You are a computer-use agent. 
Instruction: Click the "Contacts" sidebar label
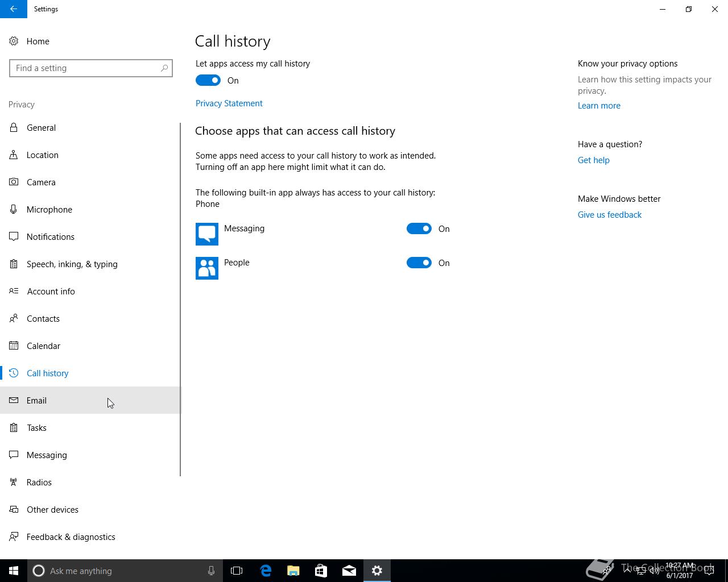[43, 319]
